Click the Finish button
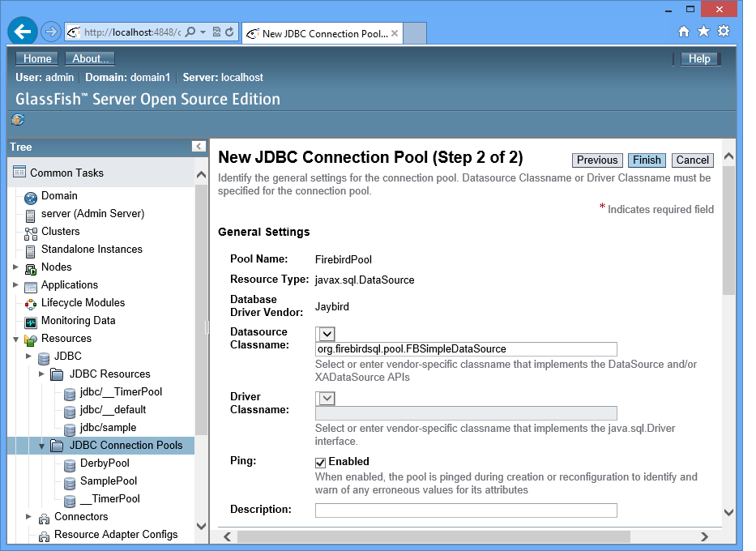The width and height of the screenshot is (756, 551). (647, 160)
